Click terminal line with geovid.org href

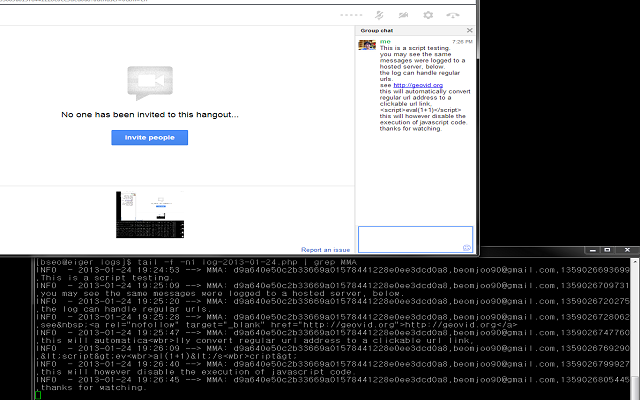tap(278, 325)
